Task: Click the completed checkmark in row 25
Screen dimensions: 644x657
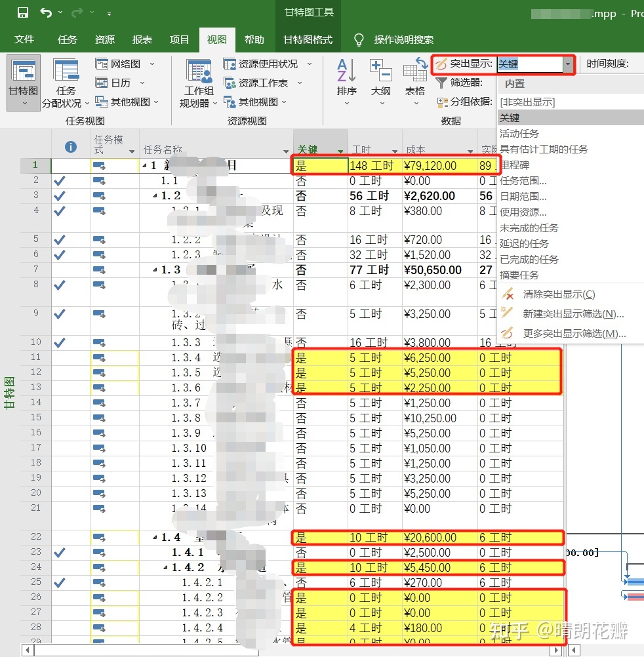Action: pyautogui.click(x=60, y=582)
